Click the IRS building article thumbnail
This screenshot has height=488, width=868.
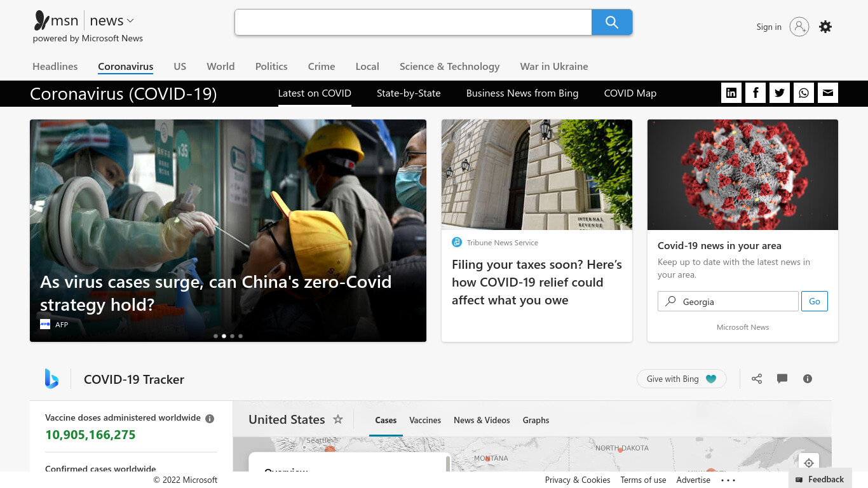point(537,175)
